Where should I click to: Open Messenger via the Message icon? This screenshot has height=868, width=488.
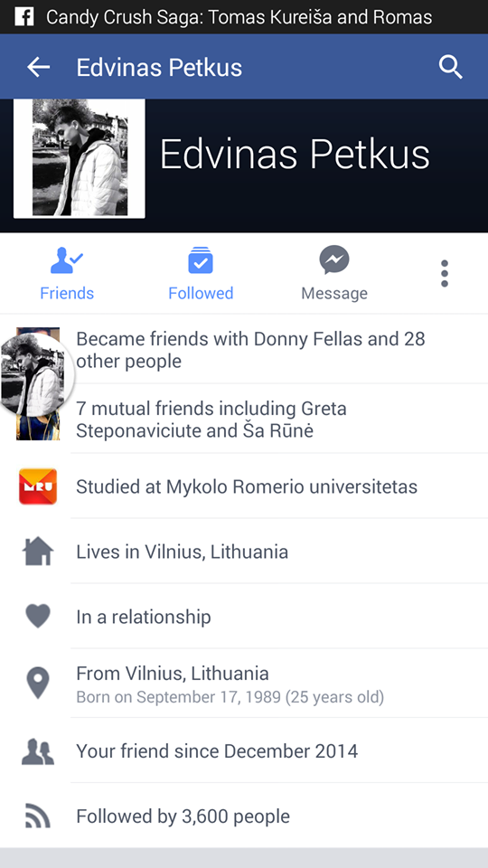coord(333,260)
